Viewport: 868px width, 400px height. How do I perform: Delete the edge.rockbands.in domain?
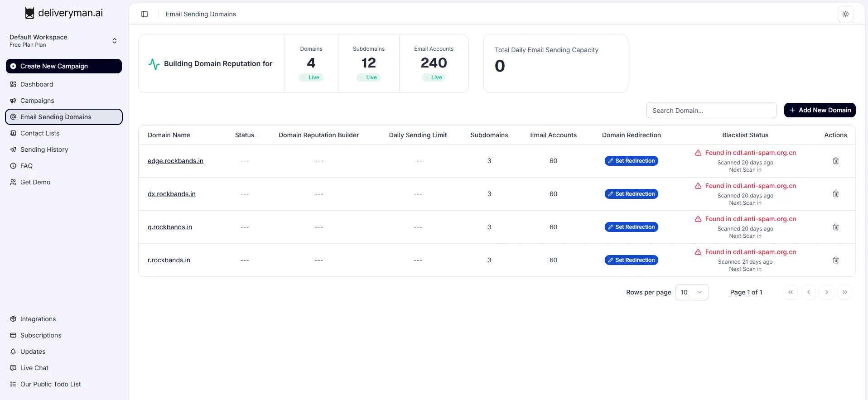(835, 161)
